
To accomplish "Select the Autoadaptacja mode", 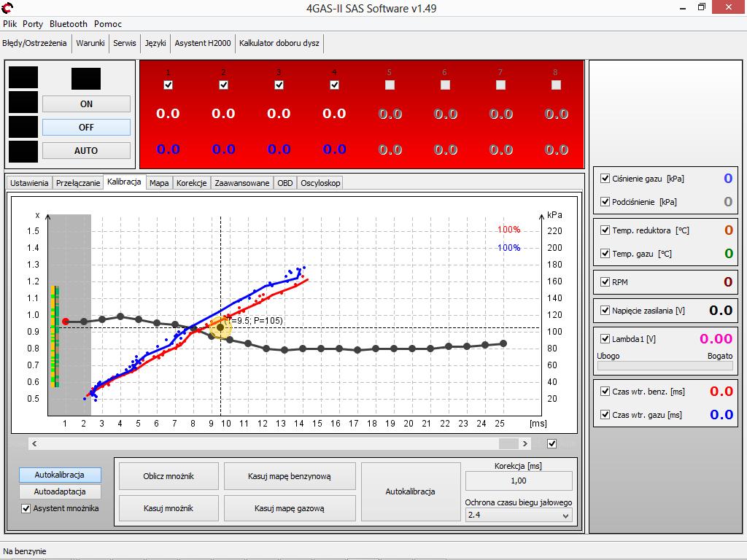I will pyautogui.click(x=60, y=491).
